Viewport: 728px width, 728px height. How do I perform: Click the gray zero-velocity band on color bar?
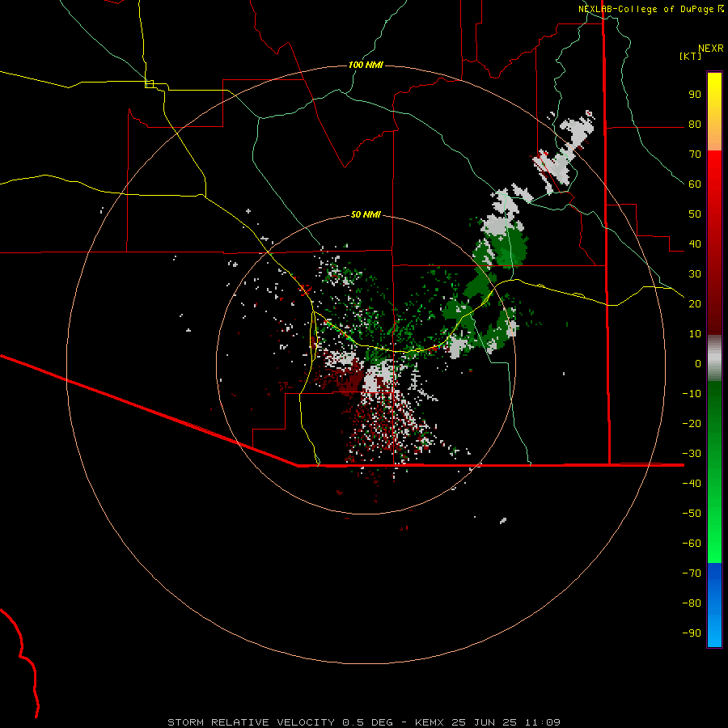click(x=714, y=358)
